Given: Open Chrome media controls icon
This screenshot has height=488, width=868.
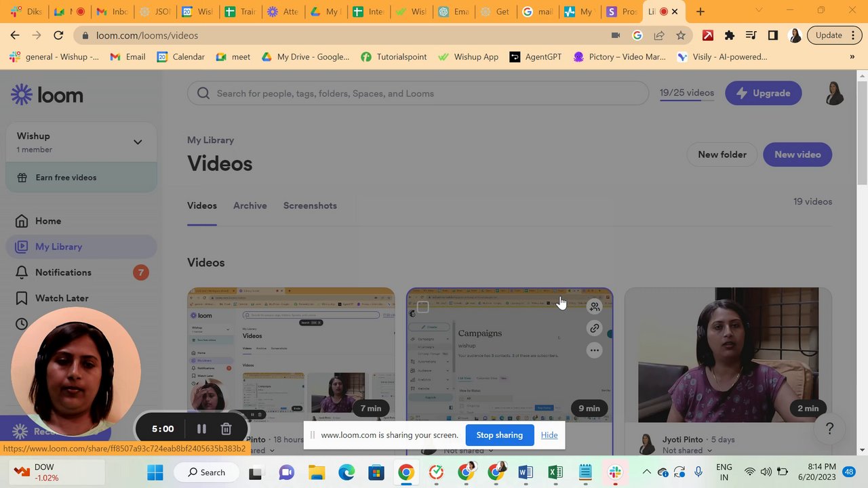Looking at the screenshot, I should tap(751, 35).
